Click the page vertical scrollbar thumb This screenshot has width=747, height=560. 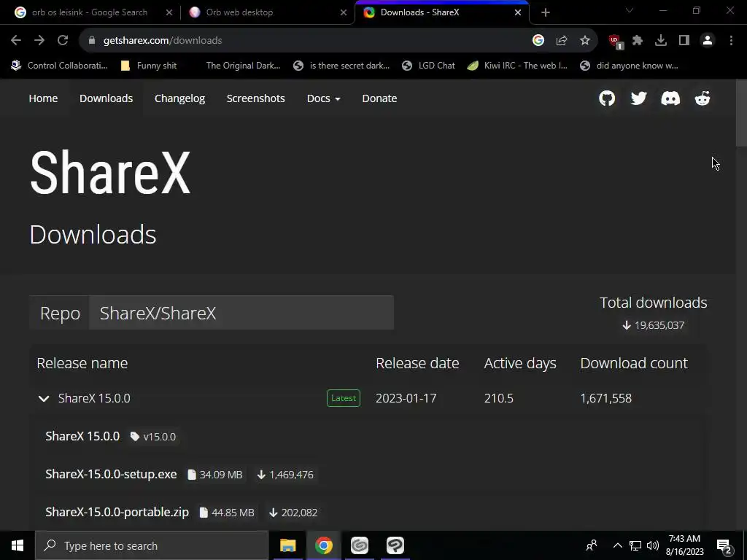(741, 113)
